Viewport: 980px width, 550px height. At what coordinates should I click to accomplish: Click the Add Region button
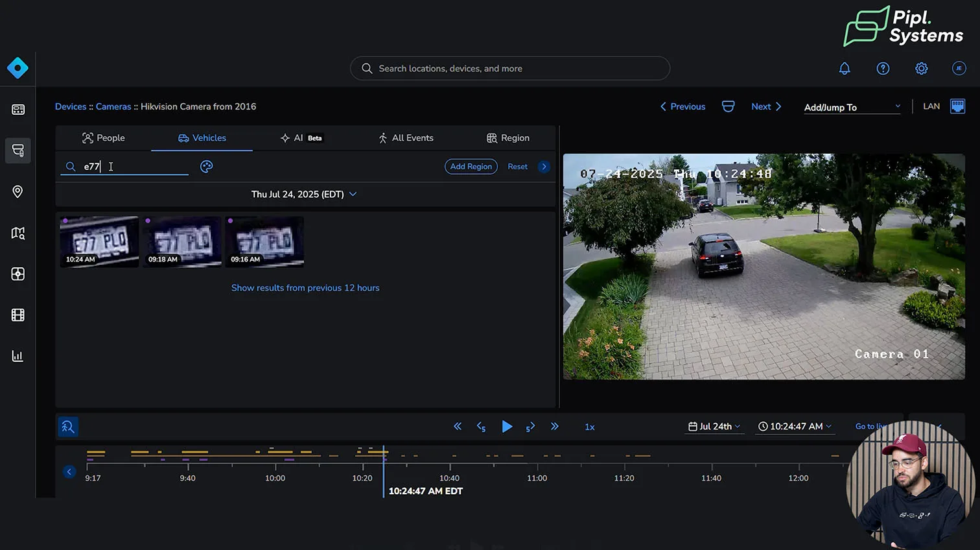(x=471, y=167)
